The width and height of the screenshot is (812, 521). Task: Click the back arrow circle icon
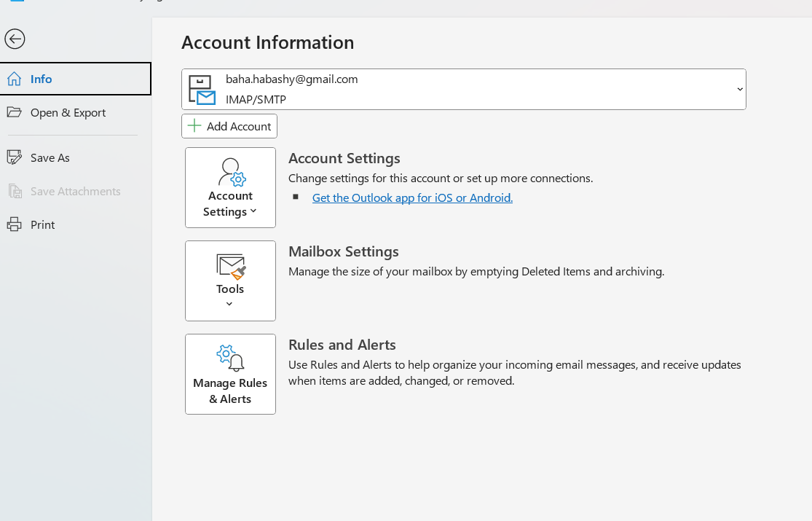[x=15, y=39]
